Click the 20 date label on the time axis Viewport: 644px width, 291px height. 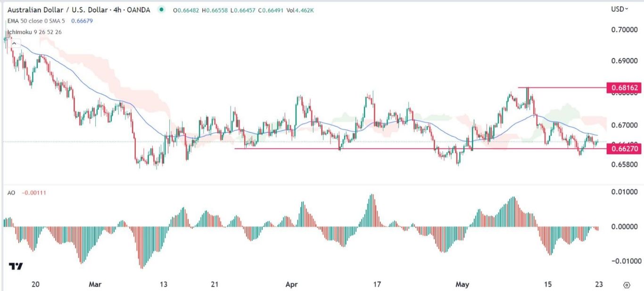pos(35,284)
